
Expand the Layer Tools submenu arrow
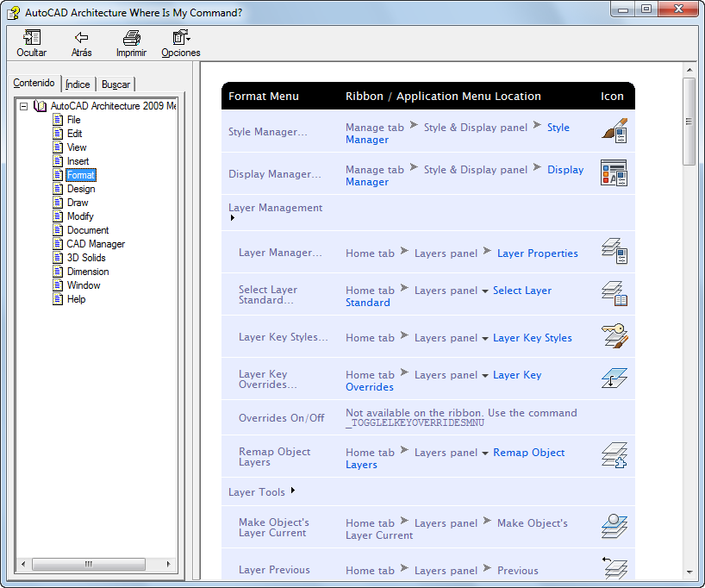[293, 491]
